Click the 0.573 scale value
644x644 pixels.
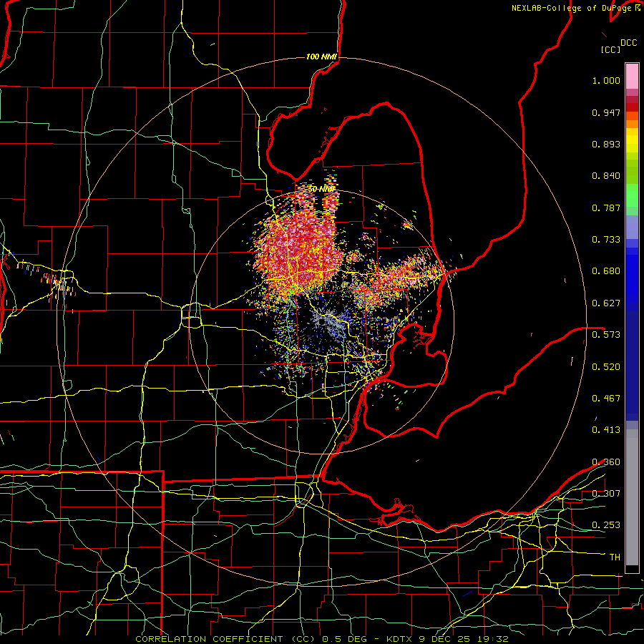click(606, 335)
